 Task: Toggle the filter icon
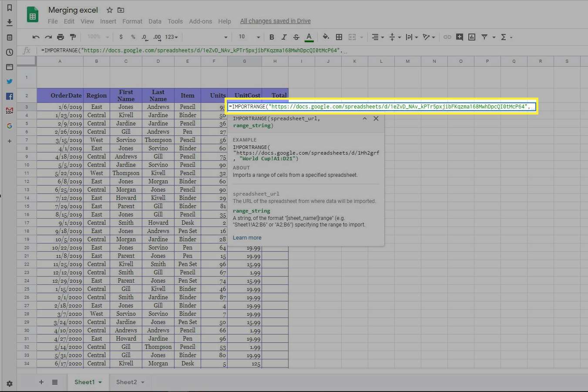pyautogui.click(x=484, y=37)
